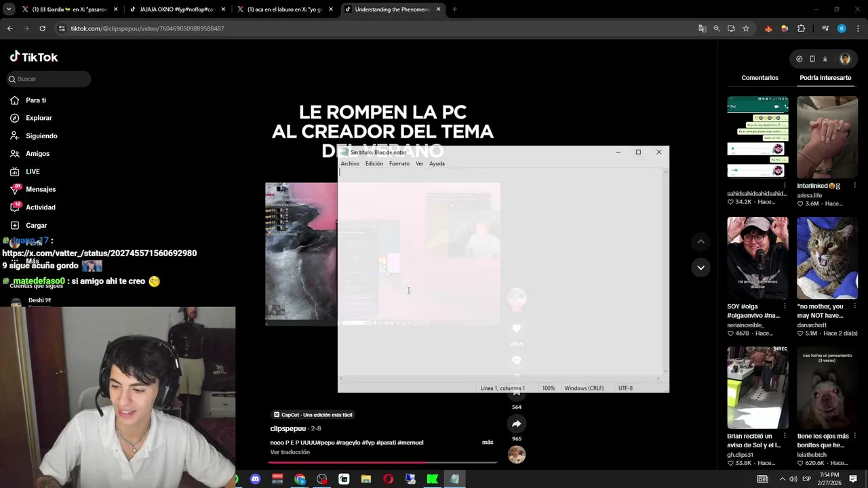Image resolution: width=868 pixels, height=488 pixels.
Task: Click the get-app phone icon at top right
Action: [812, 59]
